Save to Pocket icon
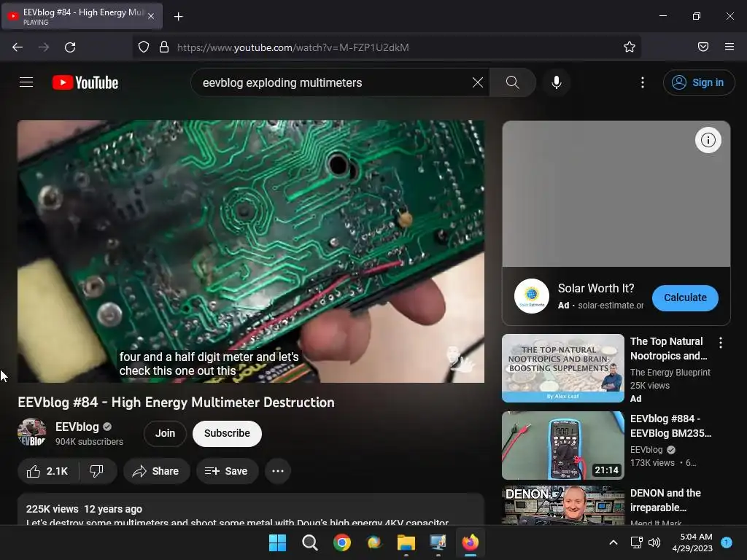 coord(703,47)
